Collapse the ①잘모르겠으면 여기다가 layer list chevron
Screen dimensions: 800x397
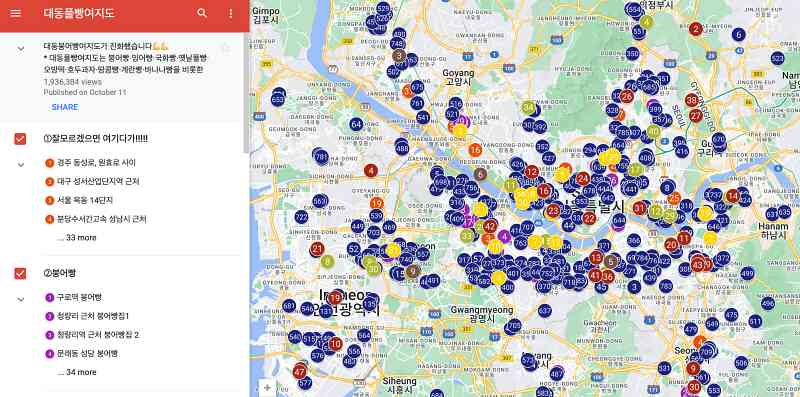pyautogui.click(x=21, y=165)
